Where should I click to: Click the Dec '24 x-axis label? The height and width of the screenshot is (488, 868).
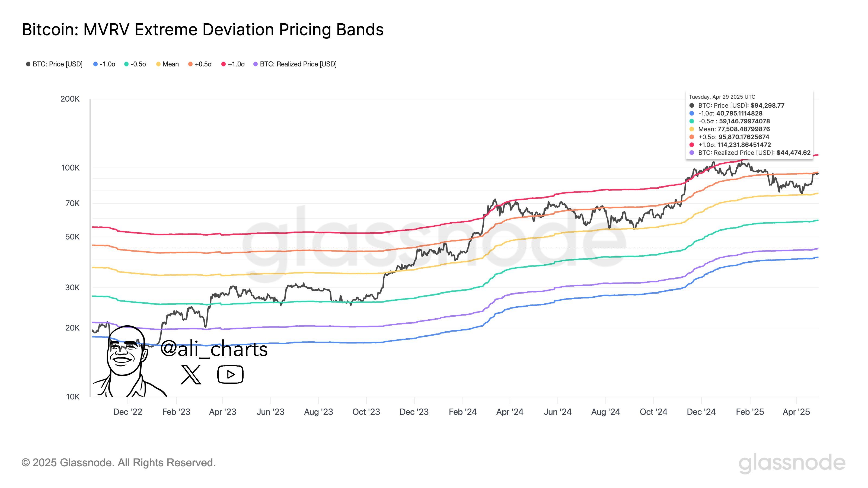701,412
